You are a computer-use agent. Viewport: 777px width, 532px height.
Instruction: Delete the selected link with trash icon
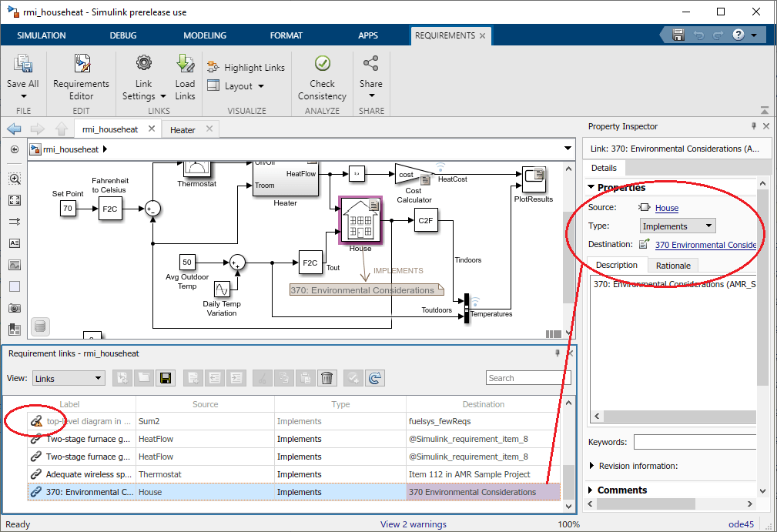pyautogui.click(x=327, y=378)
